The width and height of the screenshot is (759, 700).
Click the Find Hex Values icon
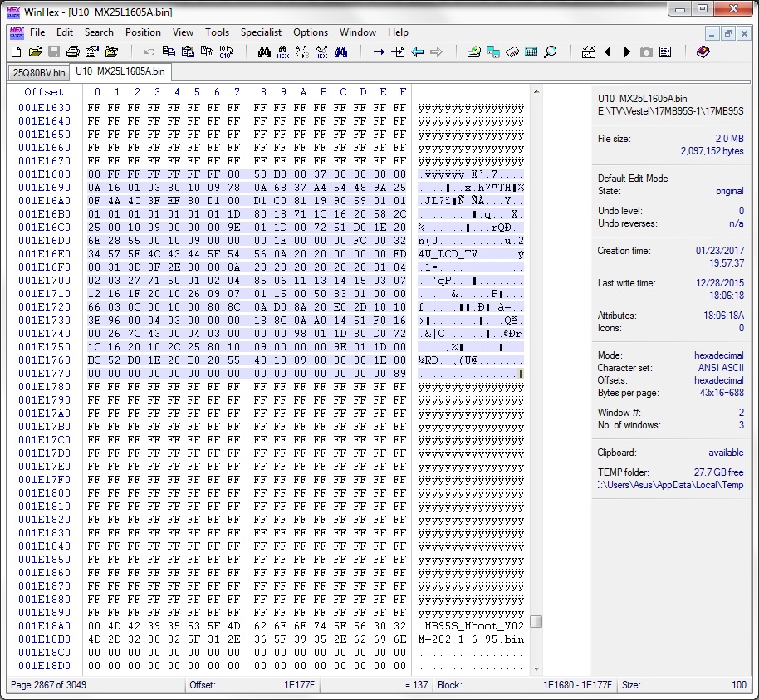click(x=283, y=51)
